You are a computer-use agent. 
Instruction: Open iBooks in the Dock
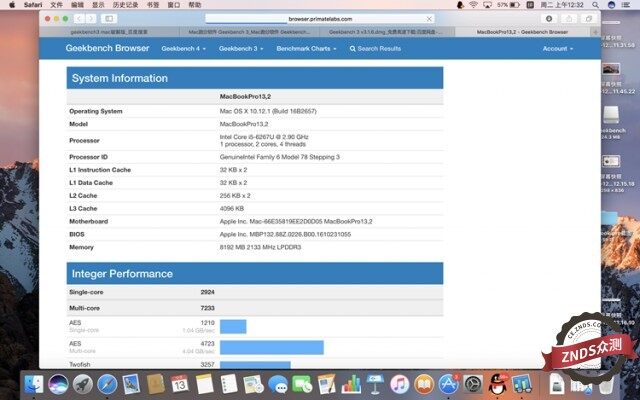tap(424, 384)
